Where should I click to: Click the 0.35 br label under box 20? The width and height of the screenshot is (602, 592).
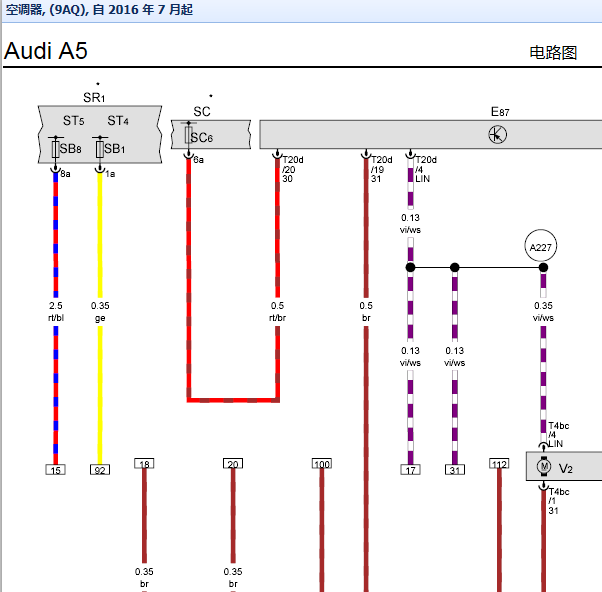[233, 578]
